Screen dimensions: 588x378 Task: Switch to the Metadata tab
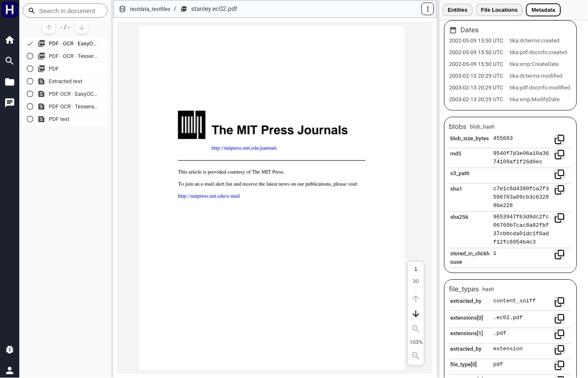point(543,10)
